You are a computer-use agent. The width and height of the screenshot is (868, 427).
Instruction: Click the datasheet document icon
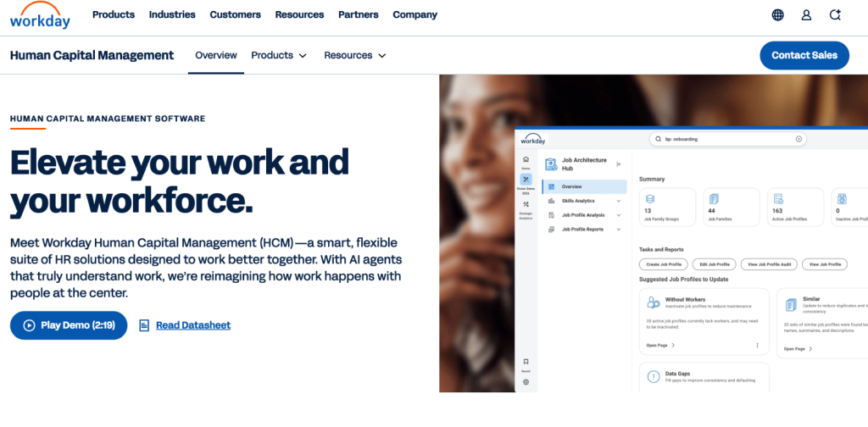coord(144,325)
